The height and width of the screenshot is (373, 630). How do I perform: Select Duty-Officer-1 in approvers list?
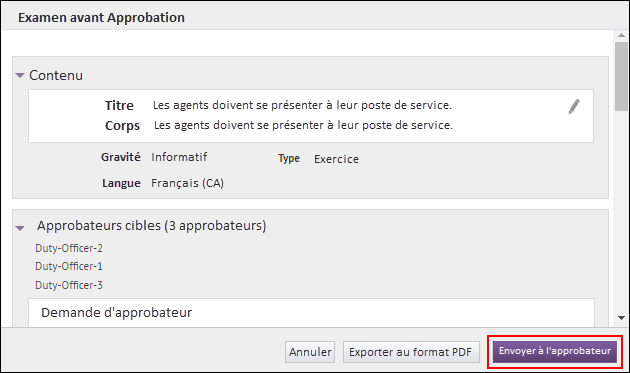point(69,266)
